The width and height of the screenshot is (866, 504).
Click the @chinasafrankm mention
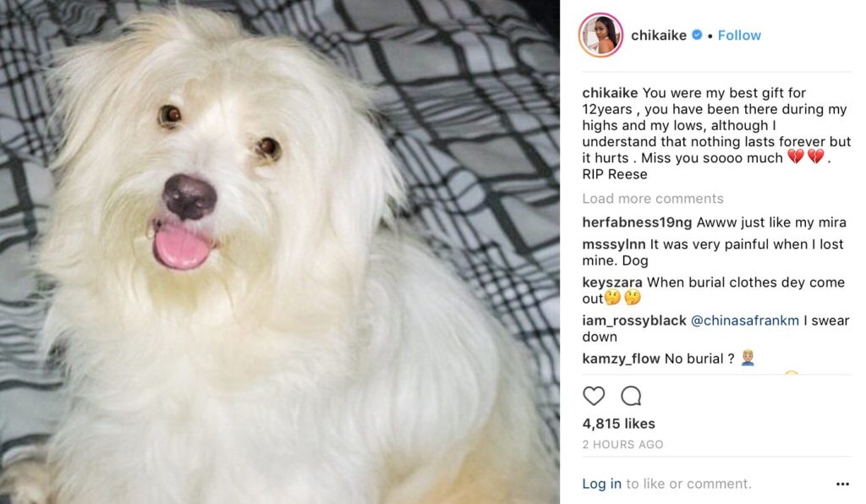click(x=744, y=320)
